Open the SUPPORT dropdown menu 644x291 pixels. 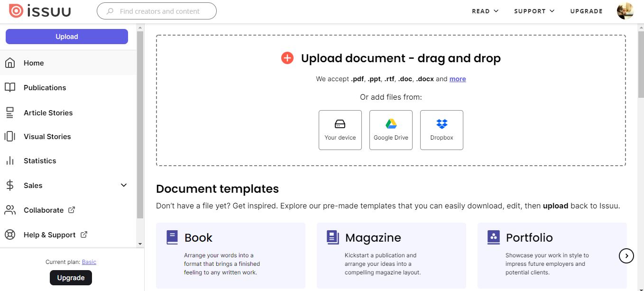(x=534, y=11)
